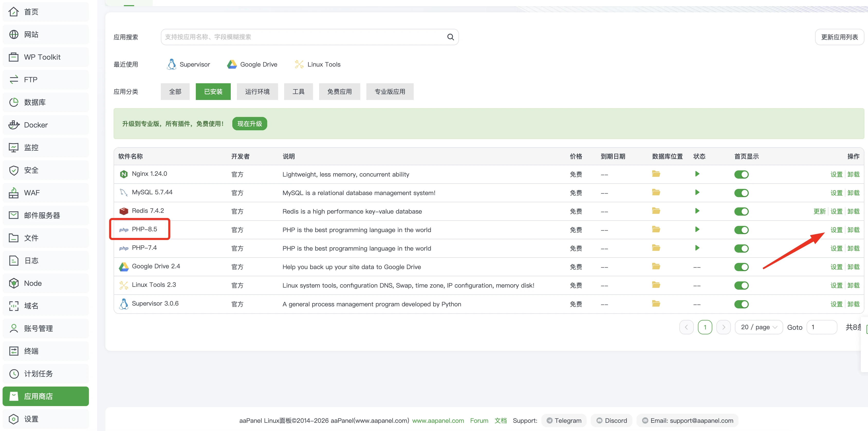The height and width of the screenshot is (431, 868).
Task: Click the Goto page number field
Action: tap(821, 327)
